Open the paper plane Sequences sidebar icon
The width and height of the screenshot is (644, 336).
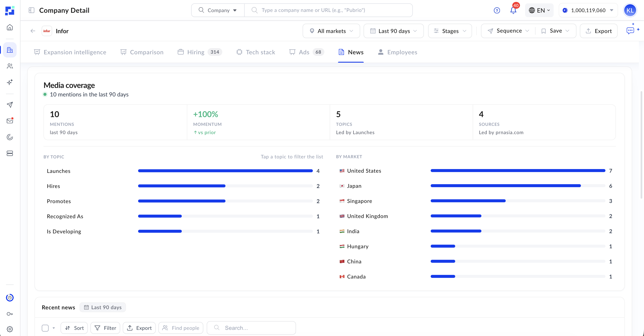[10, 105]
